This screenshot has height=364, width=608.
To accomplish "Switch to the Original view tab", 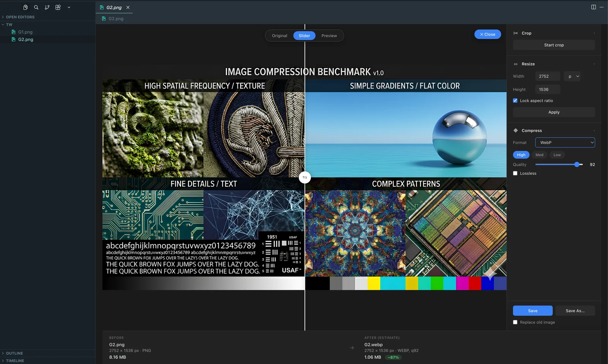I will point(279,35).
